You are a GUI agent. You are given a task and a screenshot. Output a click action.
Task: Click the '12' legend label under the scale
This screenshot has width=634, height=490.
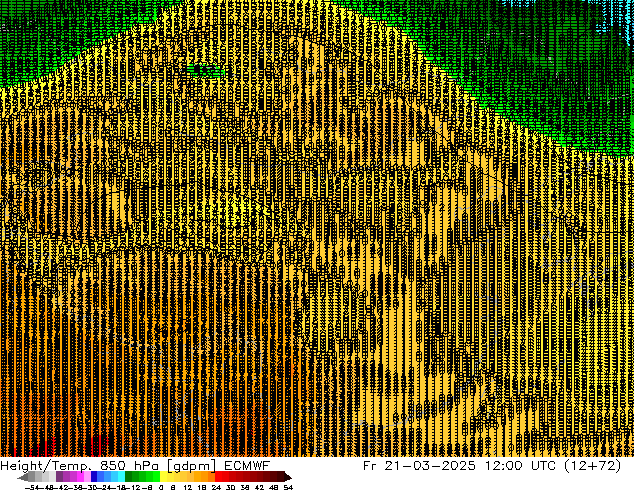tap(188, 488)
